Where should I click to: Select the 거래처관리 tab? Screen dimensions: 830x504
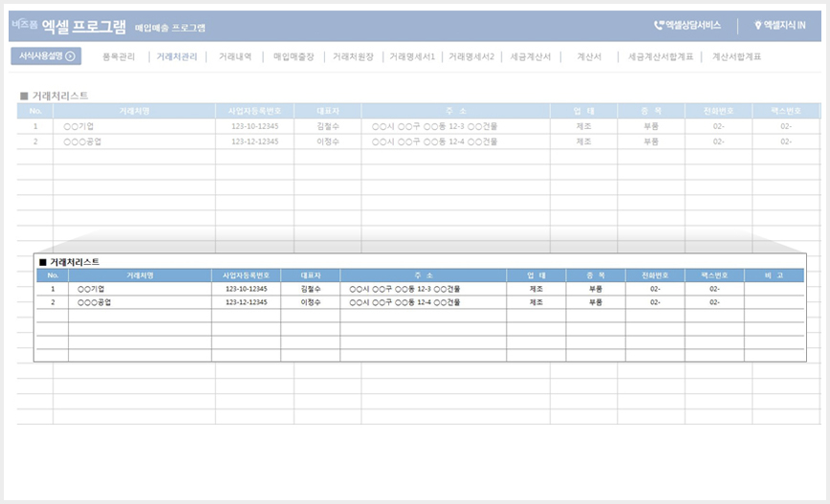(x=177, y=56)
